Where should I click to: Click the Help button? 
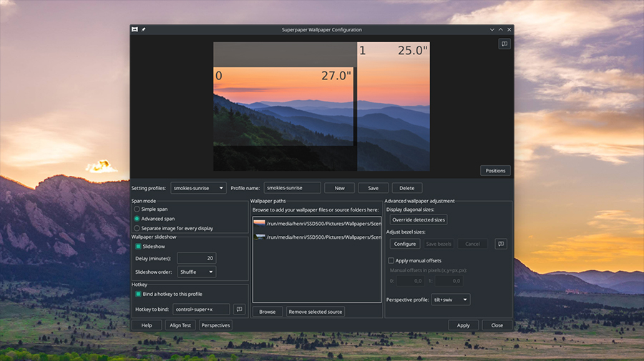pyautogui.click(x=147, y=325)
